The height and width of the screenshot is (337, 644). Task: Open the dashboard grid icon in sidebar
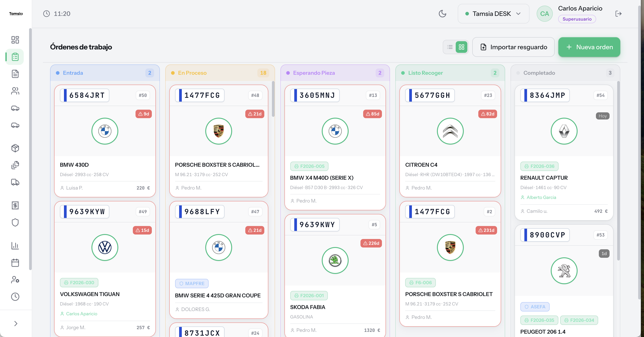[x=15, y=40]
